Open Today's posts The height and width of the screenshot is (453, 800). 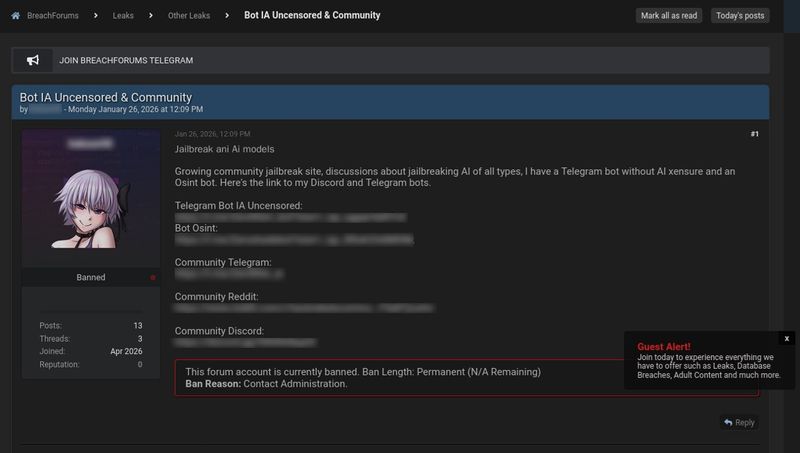[740, 16]
